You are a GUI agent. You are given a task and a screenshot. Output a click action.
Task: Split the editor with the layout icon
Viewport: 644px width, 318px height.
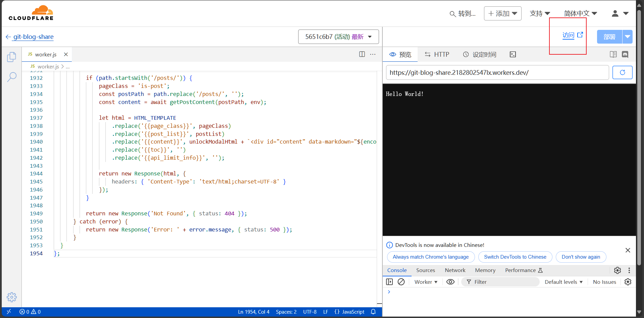tap(362, 54)
